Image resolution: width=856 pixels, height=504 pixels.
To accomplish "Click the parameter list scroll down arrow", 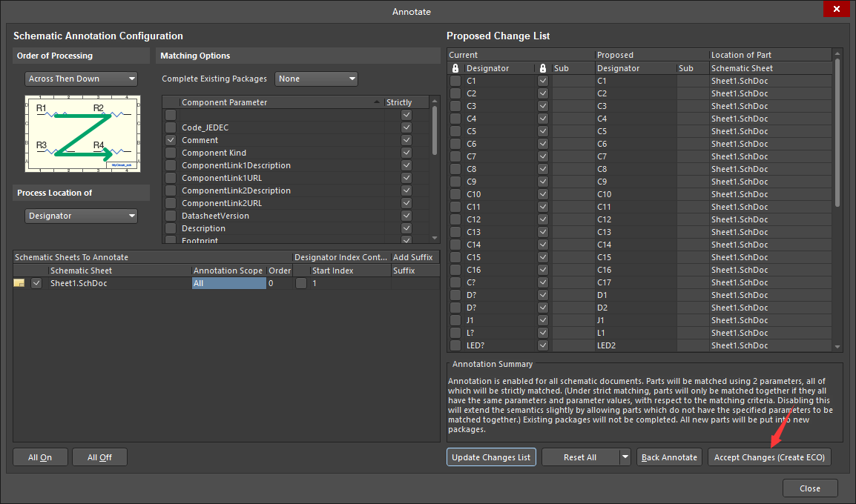I will 435,238.
